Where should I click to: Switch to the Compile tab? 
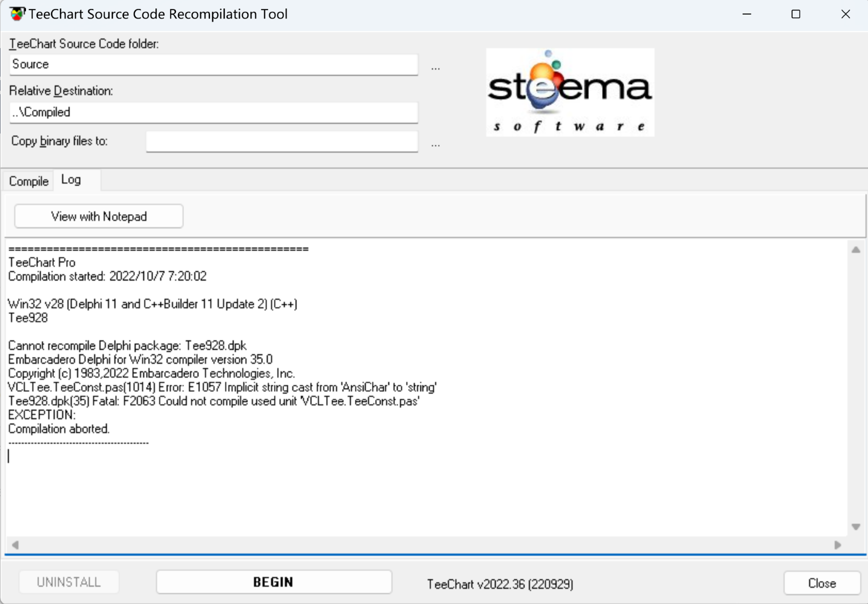[x=28, y=181]
